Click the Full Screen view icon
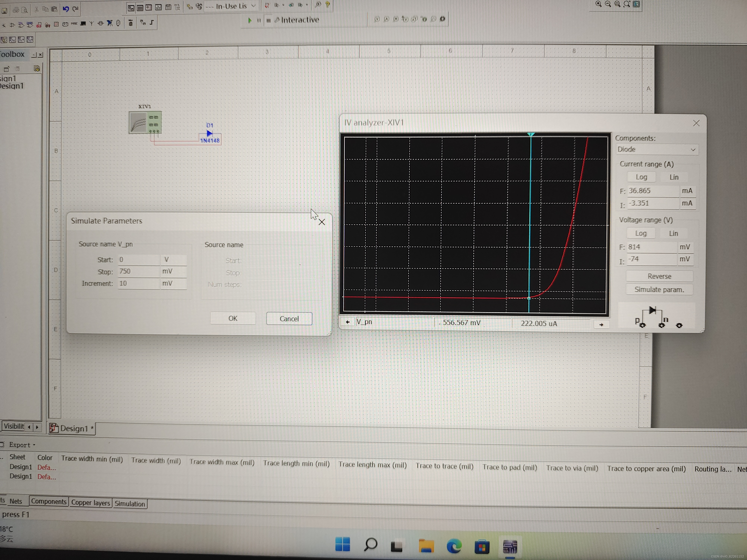 [636, 4]
